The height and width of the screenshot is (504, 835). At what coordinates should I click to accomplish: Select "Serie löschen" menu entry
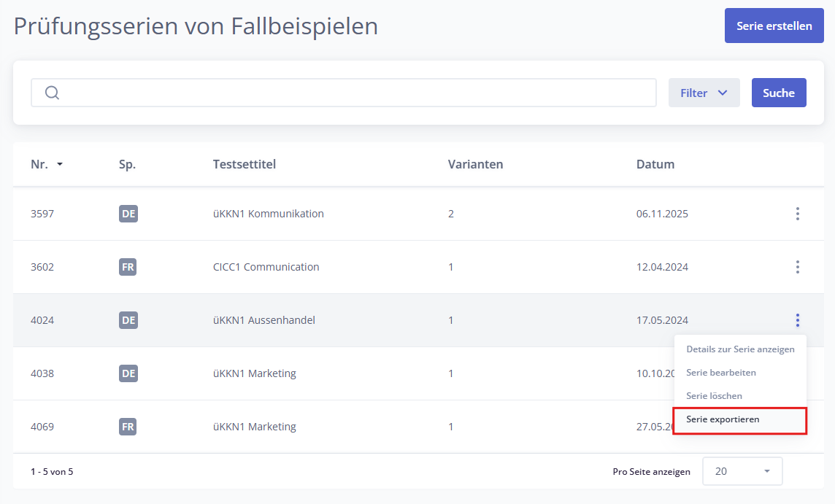714,396
